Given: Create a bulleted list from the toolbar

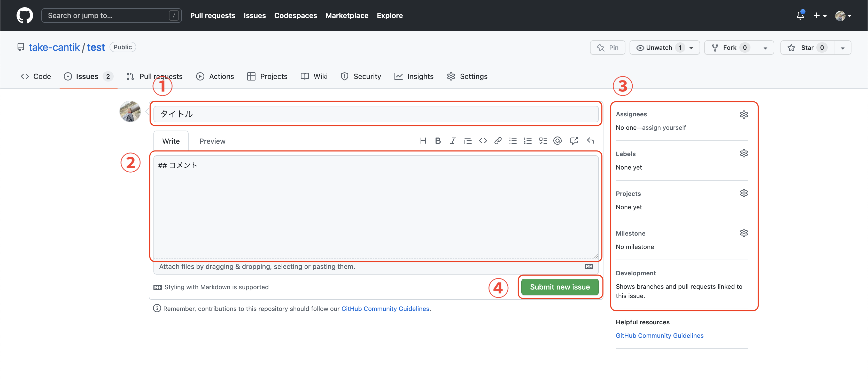Looking at the screenshot, I should pyautogui.click(x=513, y=141).
